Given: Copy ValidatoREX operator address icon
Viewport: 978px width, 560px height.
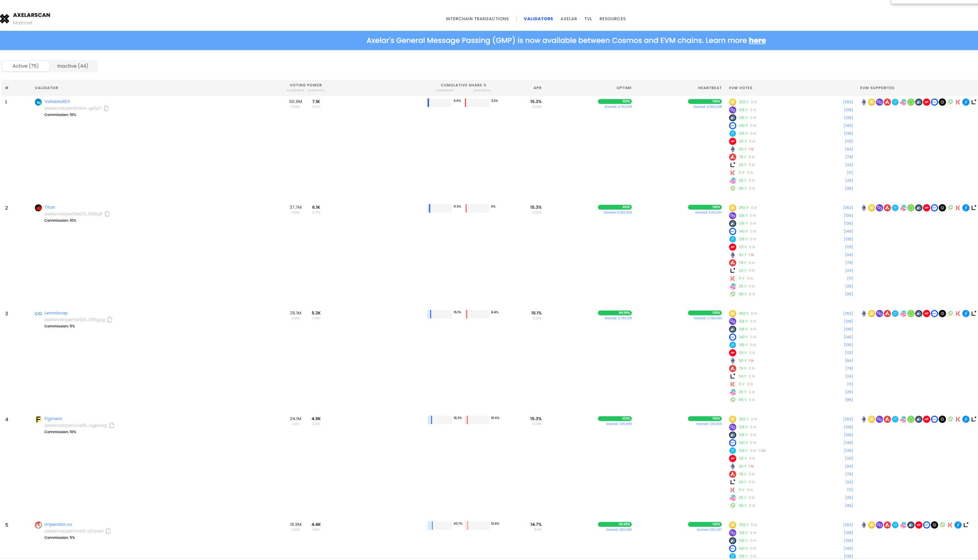Looking at the screenshot, I should pos(107,108).
